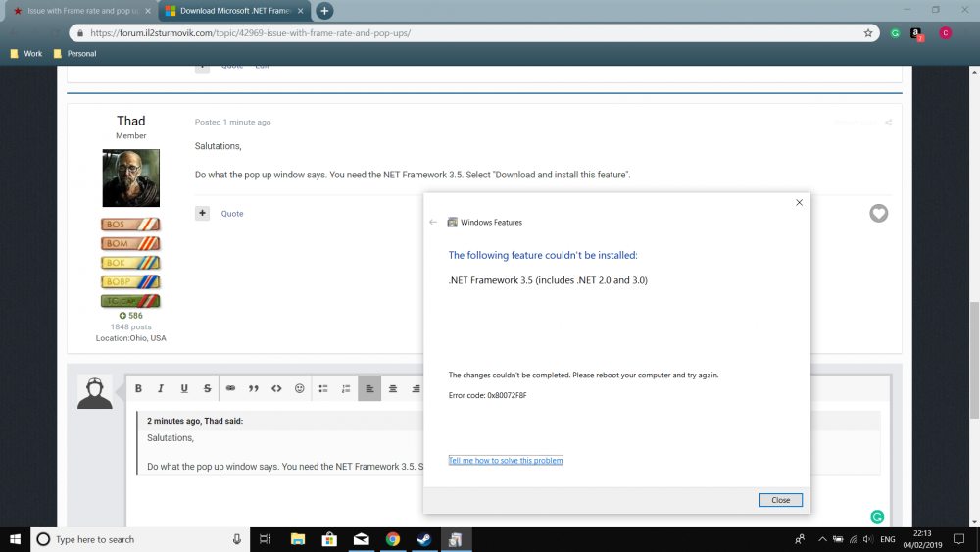Open the Personal bookmarks folder

[75, 54]
